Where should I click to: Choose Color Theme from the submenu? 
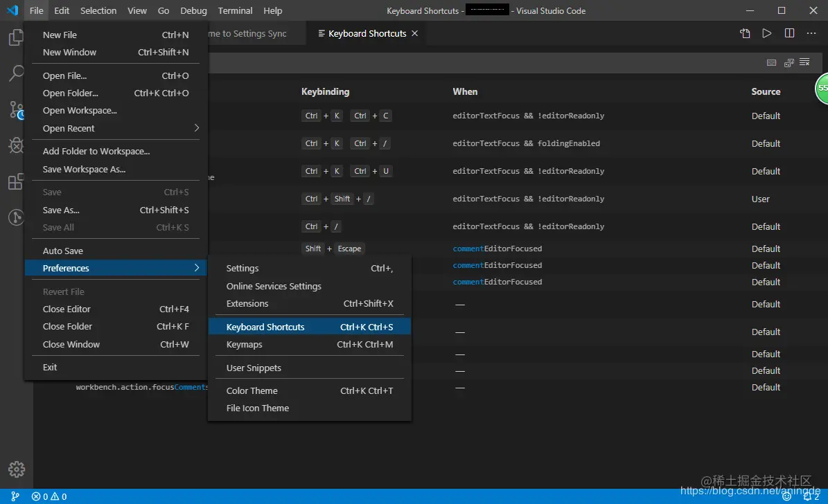pyautogui.click(x=252, y=390)
